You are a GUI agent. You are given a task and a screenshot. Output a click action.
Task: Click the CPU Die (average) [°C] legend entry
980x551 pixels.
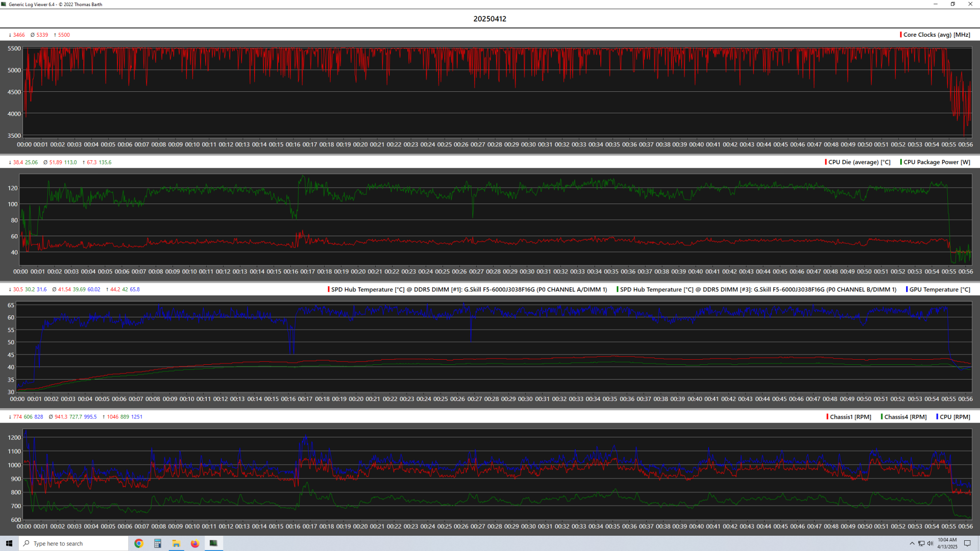tap(859, 162)
